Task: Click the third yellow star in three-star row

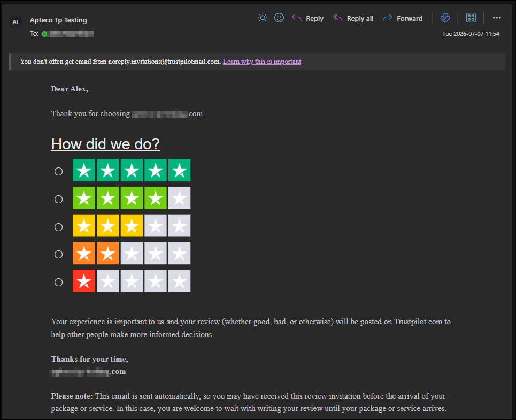Action: pos(132,225)
